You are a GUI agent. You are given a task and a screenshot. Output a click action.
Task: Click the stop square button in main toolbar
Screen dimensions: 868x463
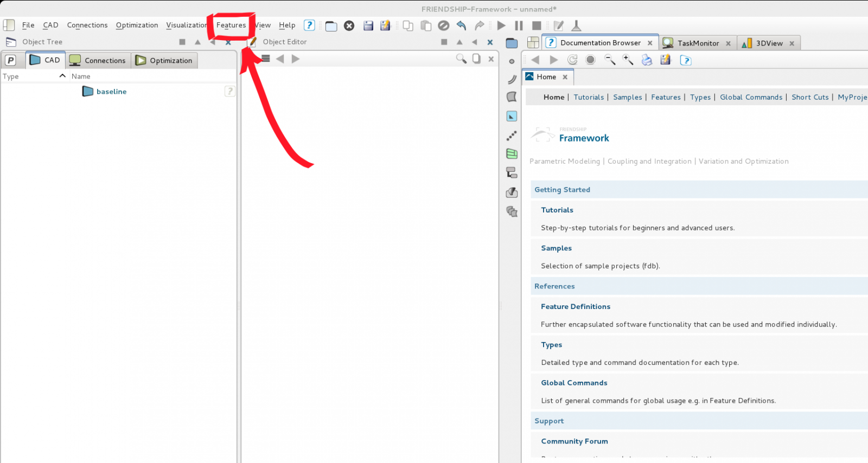point(537,25)
